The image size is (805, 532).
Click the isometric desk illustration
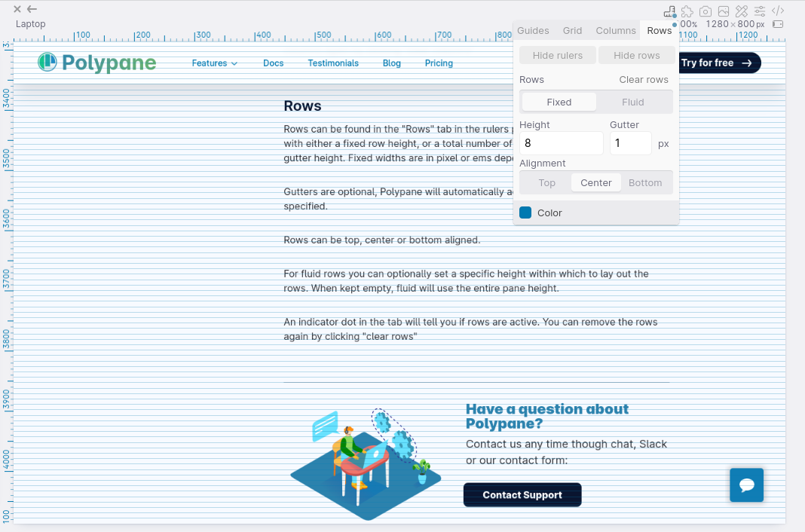(366, 464)
